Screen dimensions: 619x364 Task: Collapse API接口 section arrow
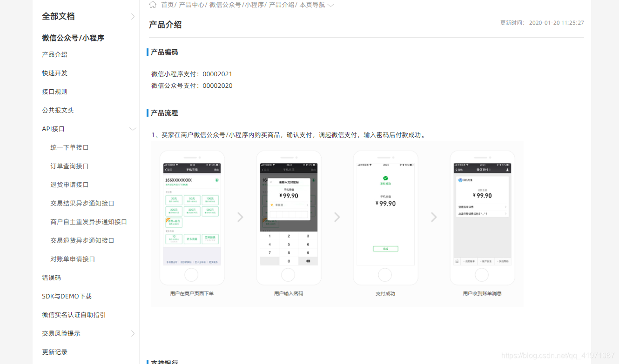click(x=133, y=129)
